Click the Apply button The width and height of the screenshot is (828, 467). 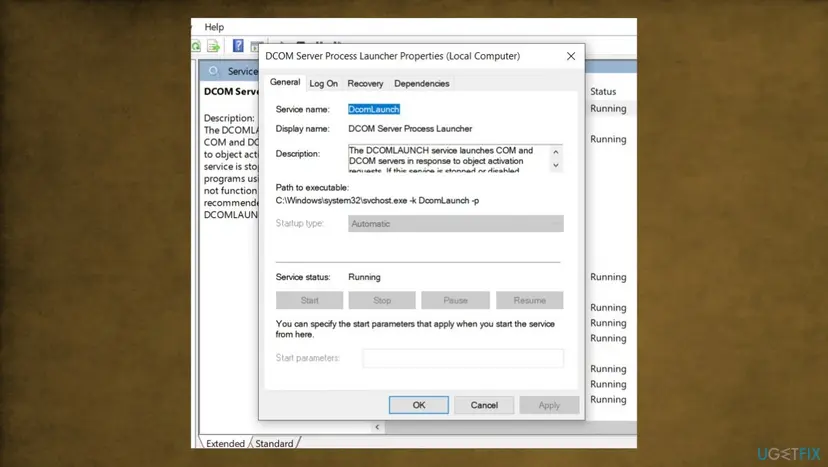point(549,405)
